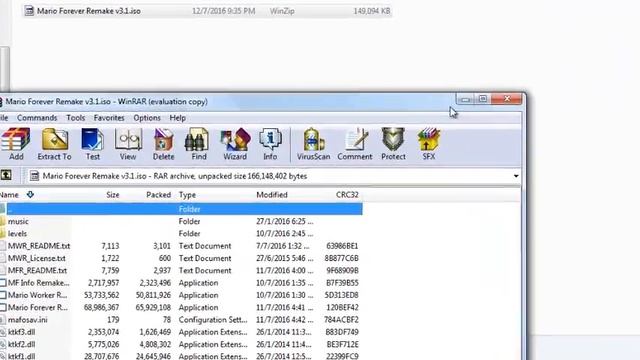Click the Delete files icon
The width and height of the screenshot is (640, 360).
[163, 144]
